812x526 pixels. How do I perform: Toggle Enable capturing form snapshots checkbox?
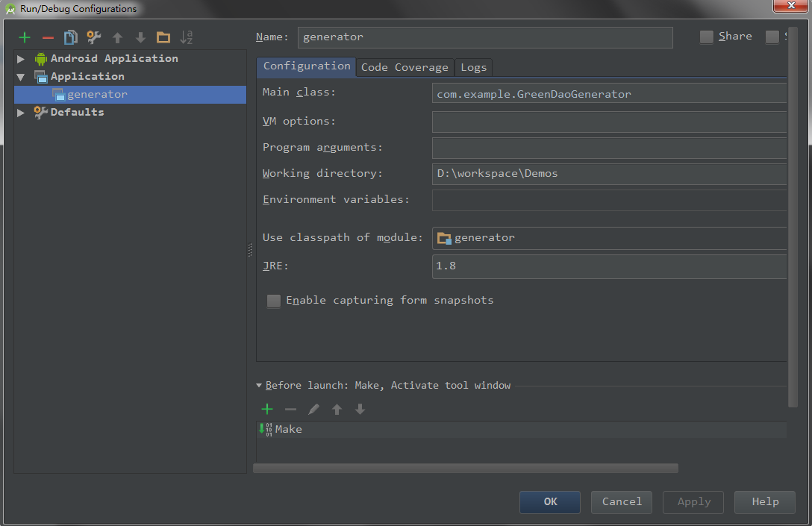click(274, 301)
